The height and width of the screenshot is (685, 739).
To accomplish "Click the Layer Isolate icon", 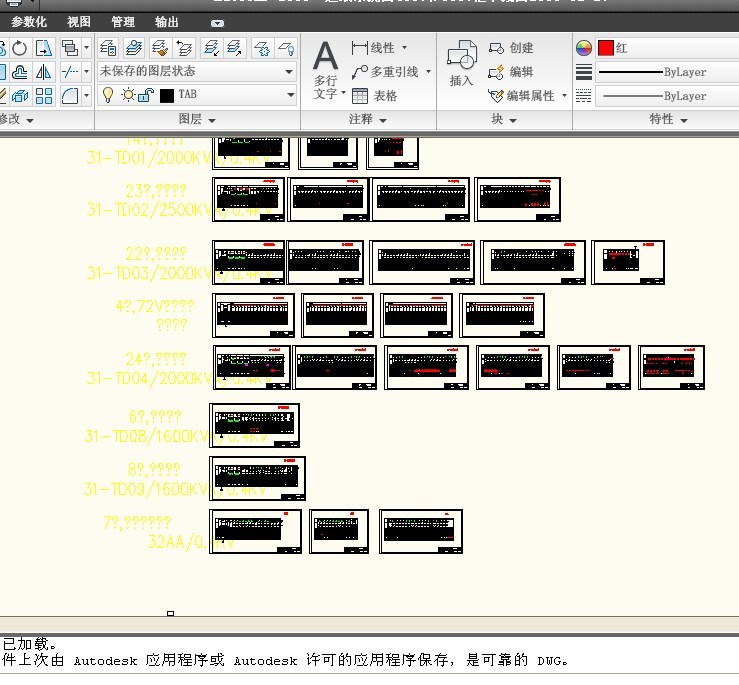I will [x=210, y=48].
